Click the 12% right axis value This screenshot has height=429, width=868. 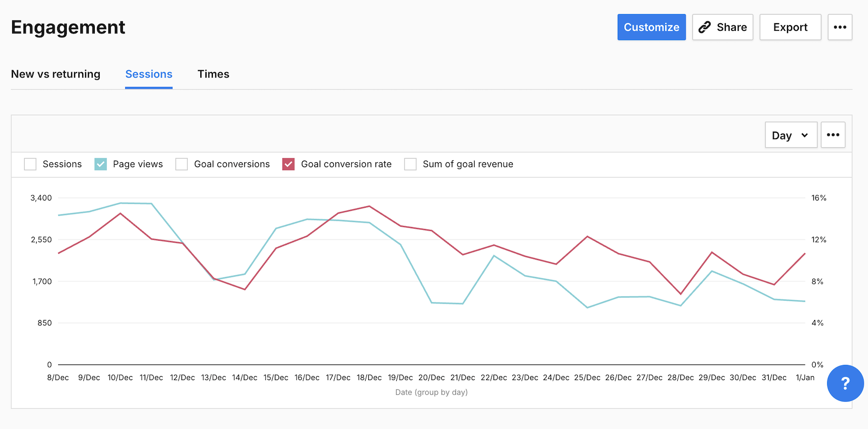click(x=819, y=240)
